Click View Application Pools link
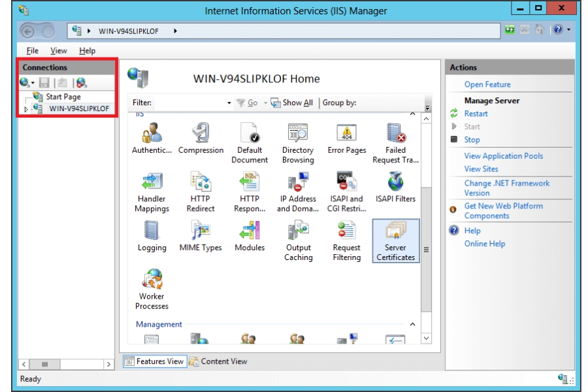588x392 pixels. pos(503,156)
